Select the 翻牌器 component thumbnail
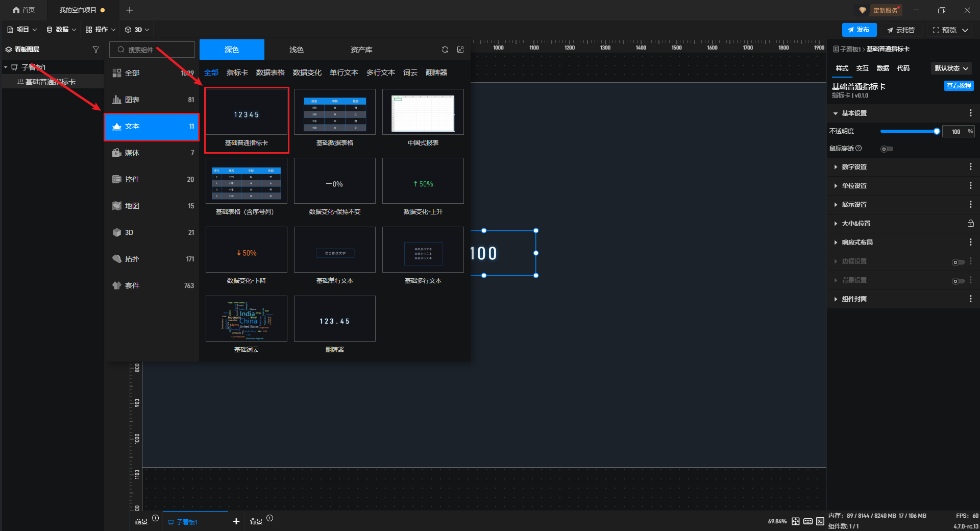This screenshot has width=980, height=531. (334, 319)
